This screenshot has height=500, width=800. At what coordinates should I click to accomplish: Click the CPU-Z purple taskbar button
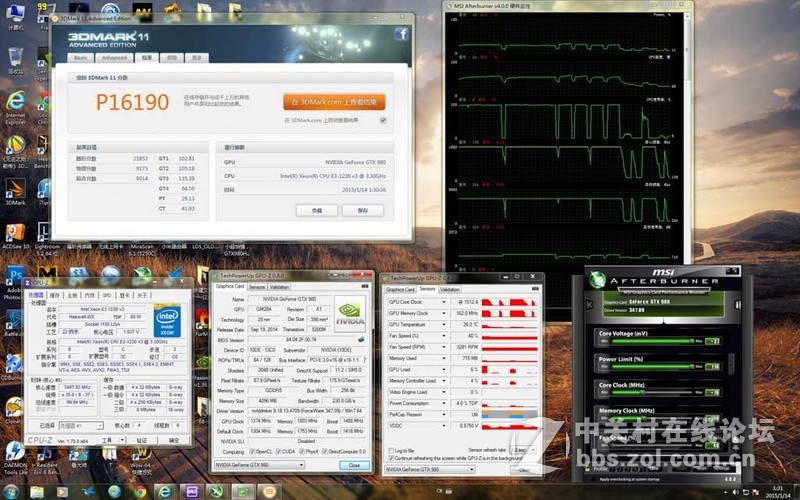[192, 491]
